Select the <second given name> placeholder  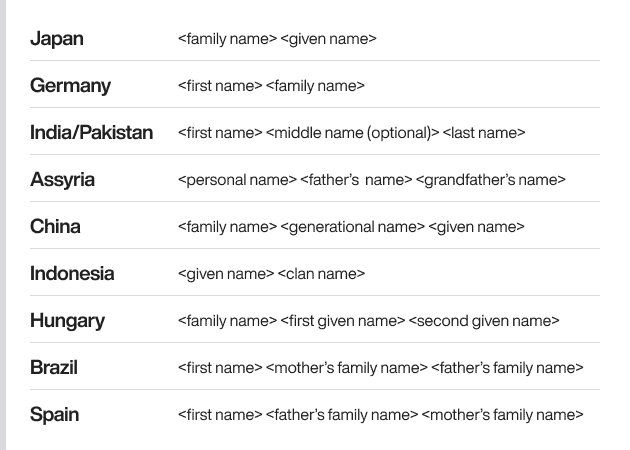[x=484, y=321]
